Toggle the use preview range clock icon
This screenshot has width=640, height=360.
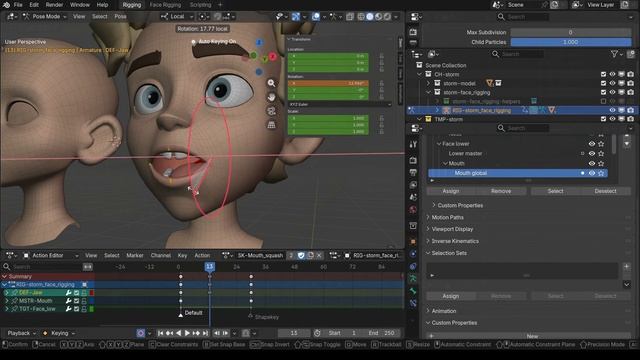click(317, 333)
